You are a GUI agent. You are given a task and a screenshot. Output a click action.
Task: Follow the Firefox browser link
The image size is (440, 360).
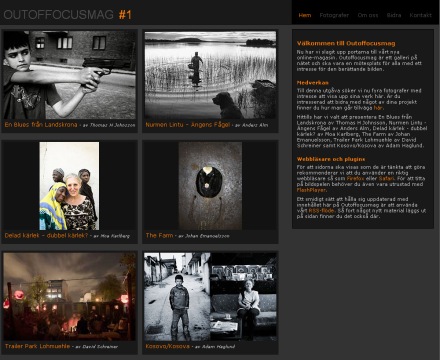[355, 178]
